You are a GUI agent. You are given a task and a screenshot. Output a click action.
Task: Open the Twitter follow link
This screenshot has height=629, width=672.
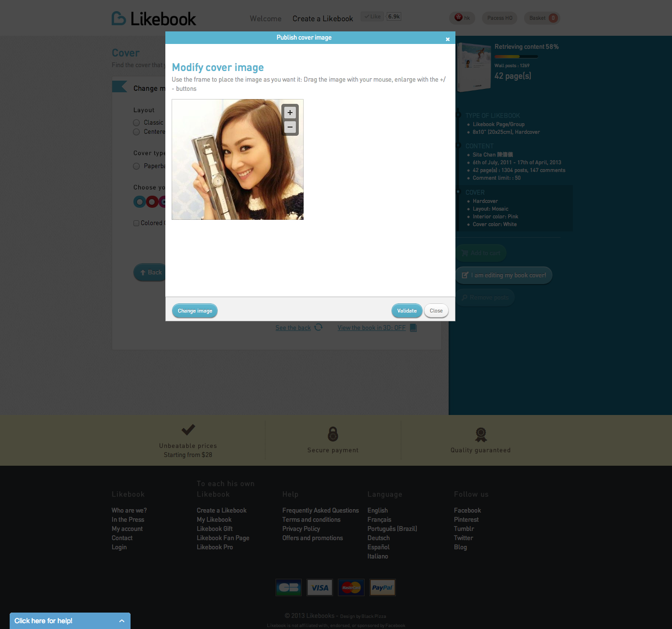(x=463, y=538)
